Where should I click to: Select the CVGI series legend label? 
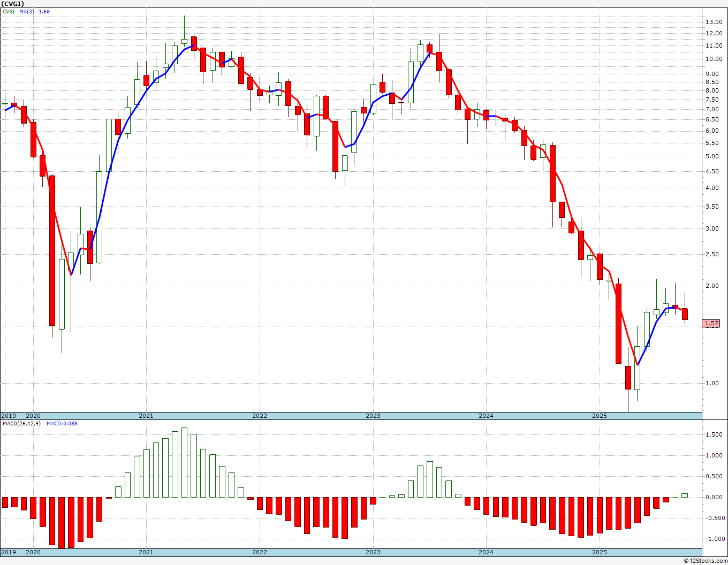coord(9,11)
